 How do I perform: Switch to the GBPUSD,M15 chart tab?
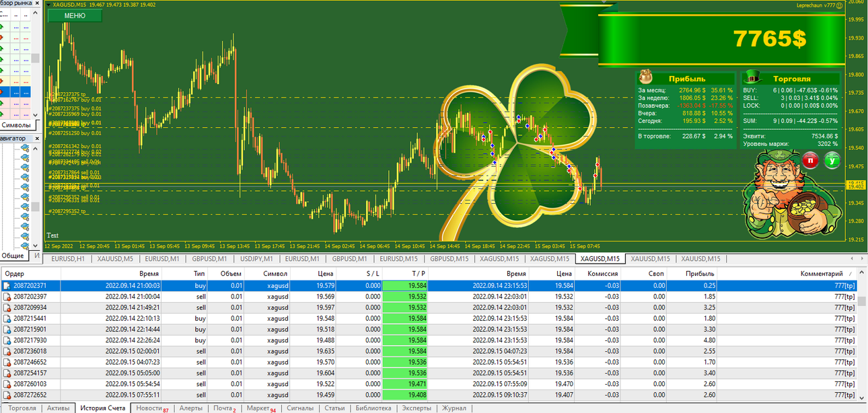pos(449,258)
